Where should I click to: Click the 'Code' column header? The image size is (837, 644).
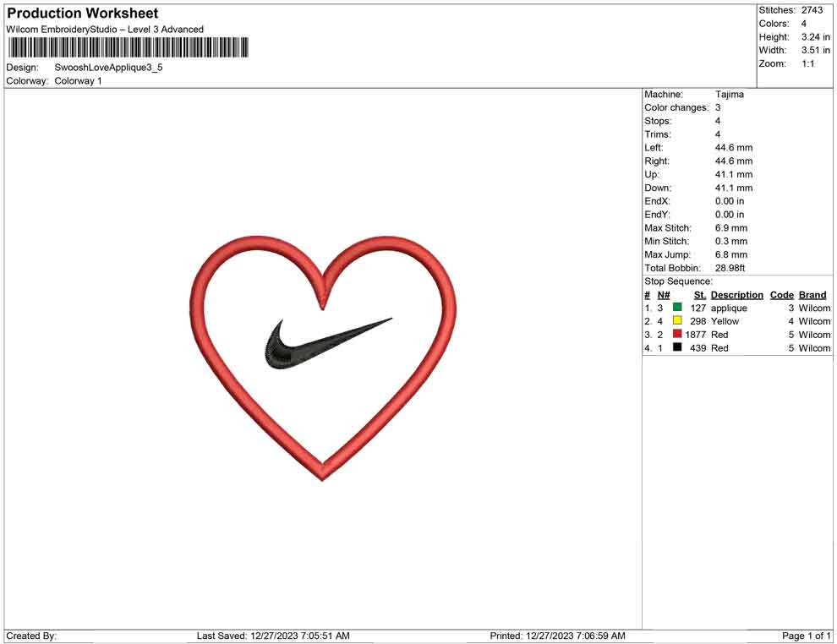781,295
